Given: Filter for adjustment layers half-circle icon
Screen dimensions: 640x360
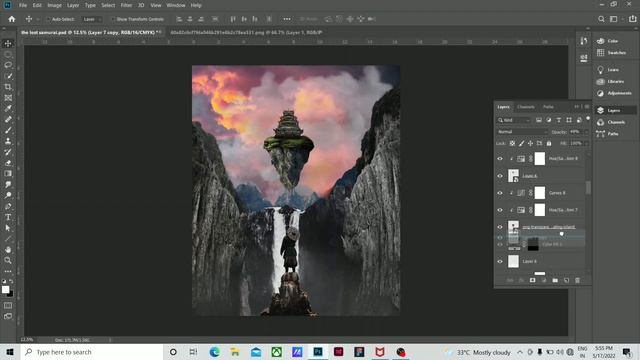Looking at the screenshot, I should tap(549, 120).
